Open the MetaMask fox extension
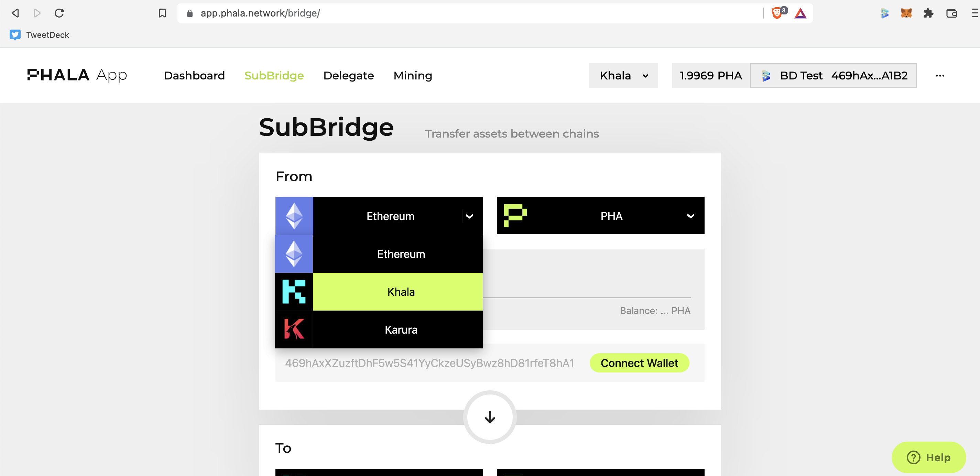This screenshot has height=476, width=980. [906, 13]
